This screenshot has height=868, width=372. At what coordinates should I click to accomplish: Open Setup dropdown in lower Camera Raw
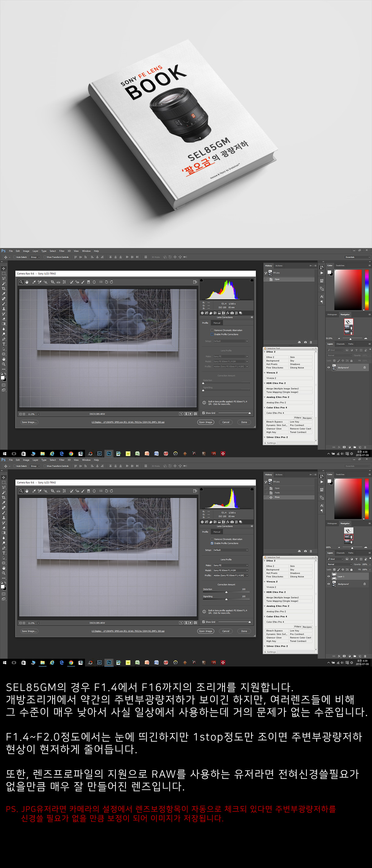point(231,550)
